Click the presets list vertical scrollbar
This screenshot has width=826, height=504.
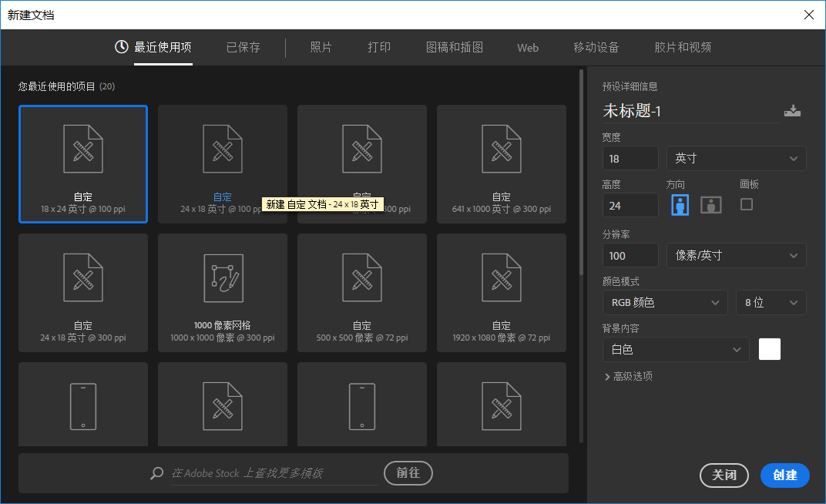coord(581,173)
